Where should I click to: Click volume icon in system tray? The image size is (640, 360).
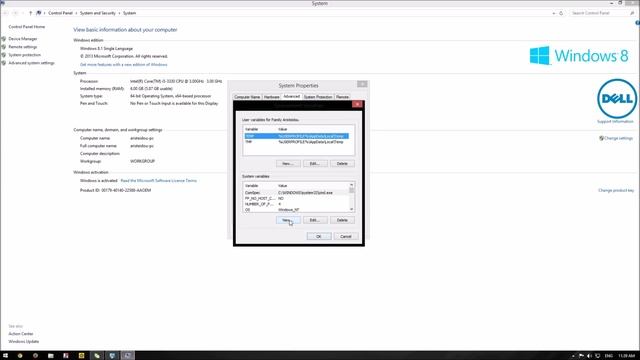click(x=589, y=356)
